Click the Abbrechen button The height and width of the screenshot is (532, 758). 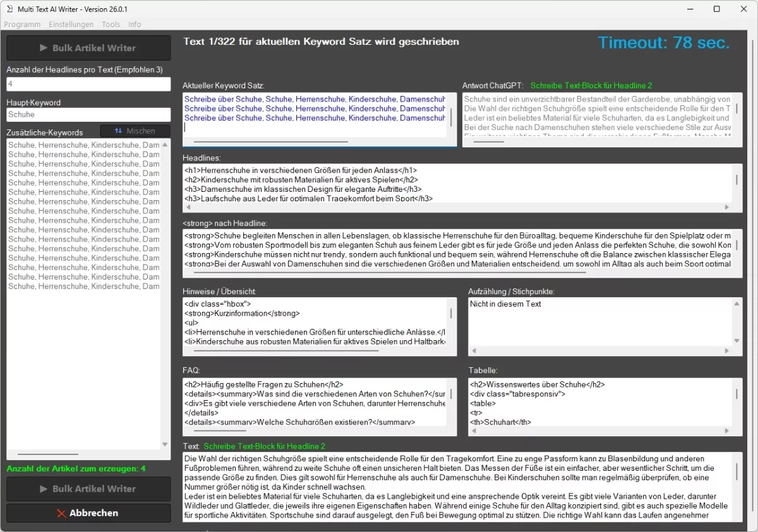88,513
